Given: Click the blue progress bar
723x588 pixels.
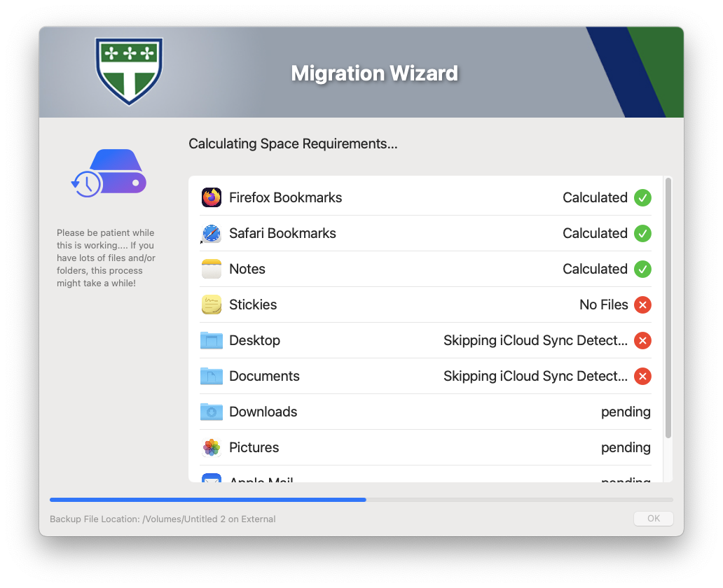Looking at the screenshot, I should click(208, 500).
